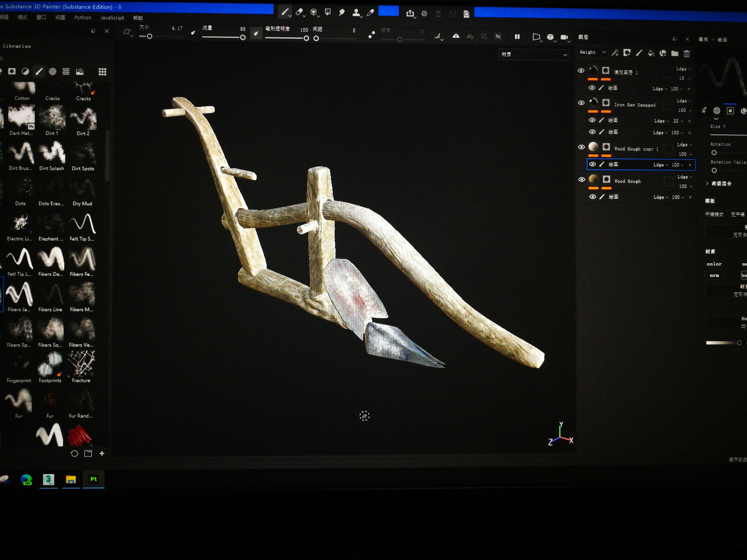Select the Eraser tool in the toolbar

pos(299,12)
